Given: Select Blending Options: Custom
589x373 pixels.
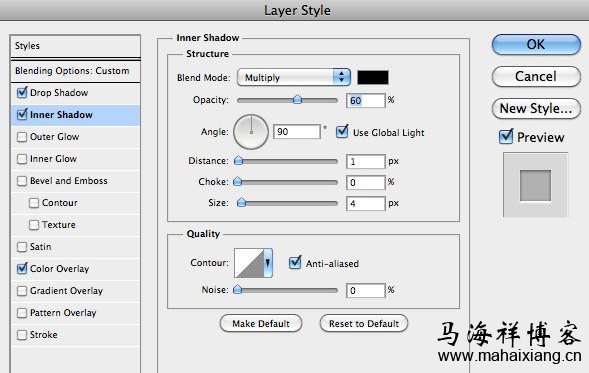Looking at the screenshot, I should click(76, 71).
